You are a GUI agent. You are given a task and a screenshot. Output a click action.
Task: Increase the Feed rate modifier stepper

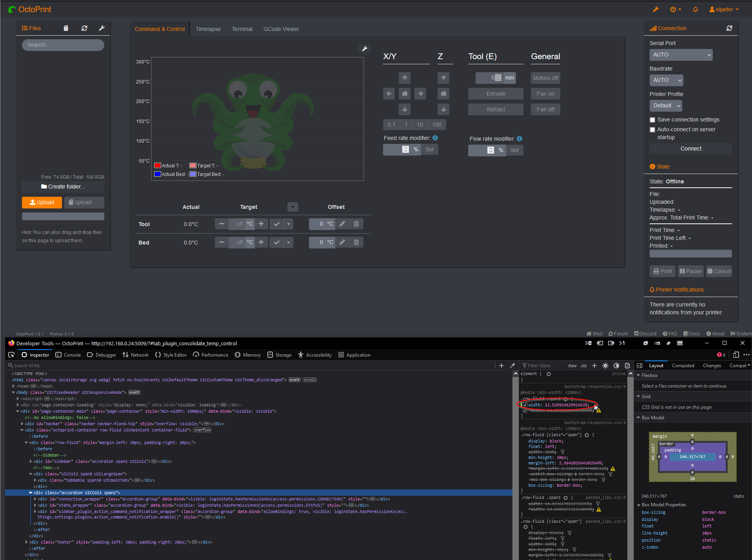click(405, 147)
